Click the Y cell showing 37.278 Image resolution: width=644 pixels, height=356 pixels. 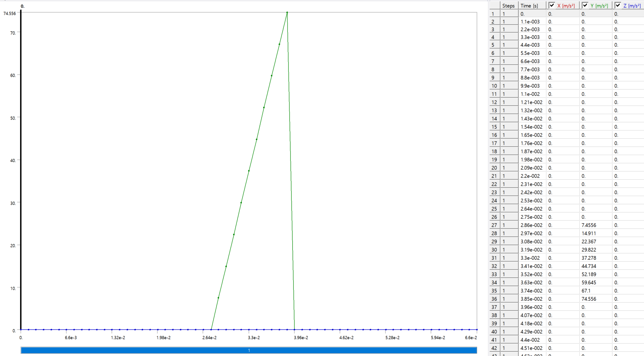(589, 258)
